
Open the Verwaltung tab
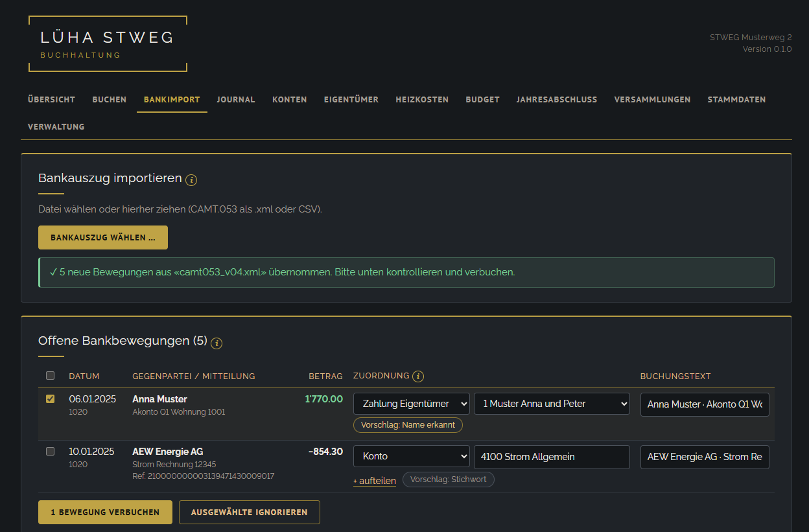pyautogui.click(x=56, y=126)
